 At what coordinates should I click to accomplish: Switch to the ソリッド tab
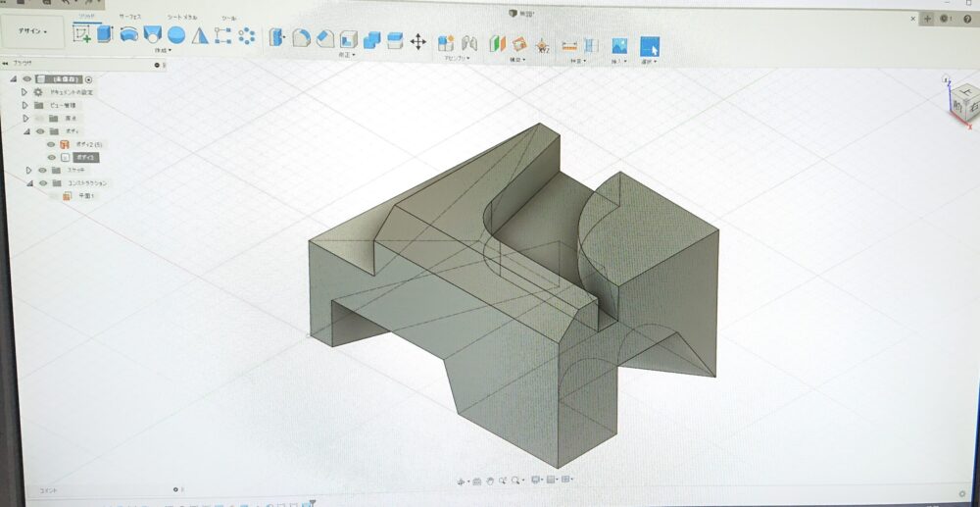point(85,15)
